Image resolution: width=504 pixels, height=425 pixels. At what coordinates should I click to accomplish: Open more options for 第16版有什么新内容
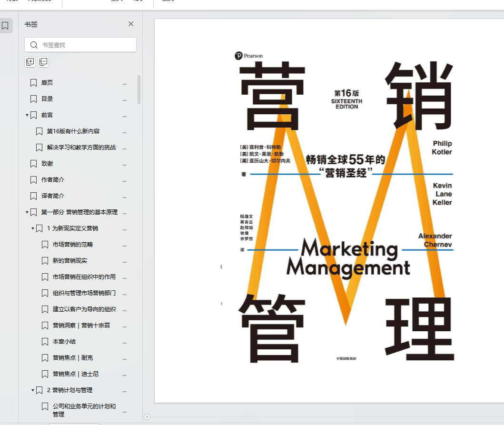(x=124, y=132)
